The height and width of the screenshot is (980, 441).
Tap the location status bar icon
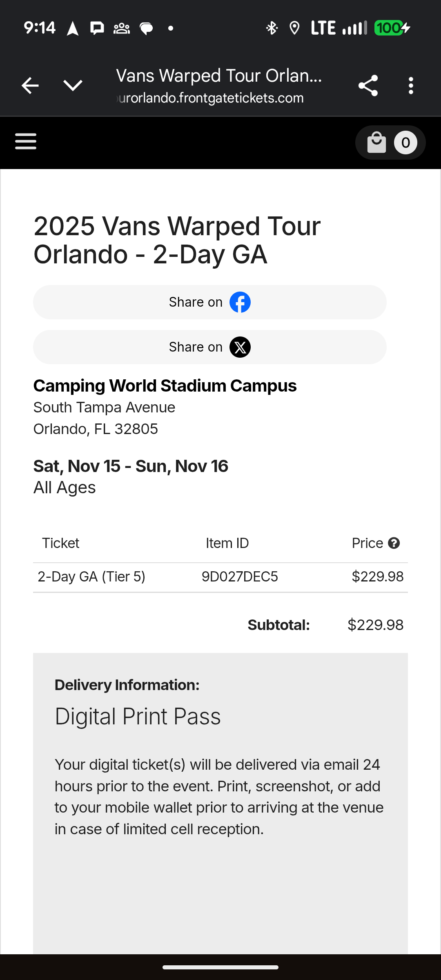coord(294,28)
